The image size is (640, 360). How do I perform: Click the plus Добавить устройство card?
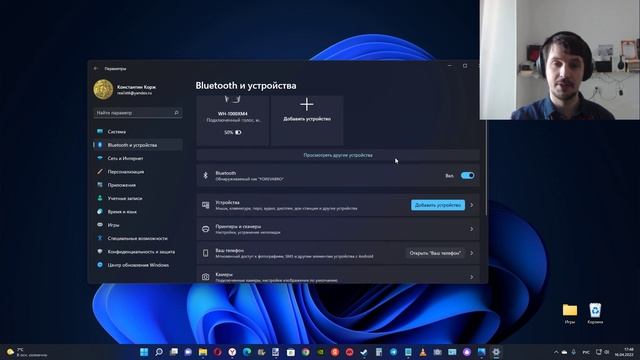click(x=307, y=120)
